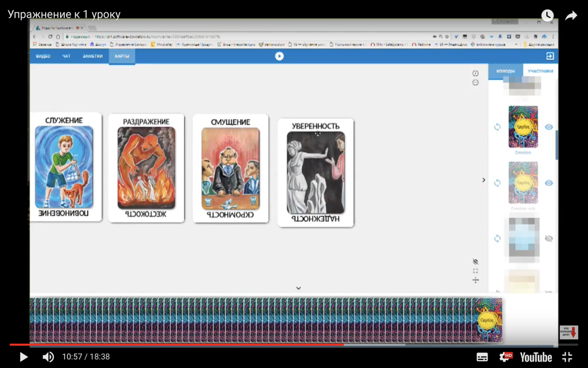Click the fullscreen square icon on table
The width and height of the screenshot is (588, 368).
[x=475, y=271]
